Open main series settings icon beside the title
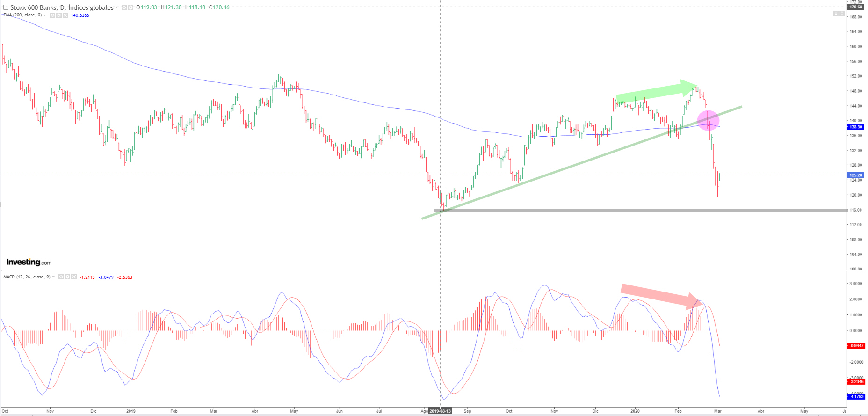 pyautogui.click(x=131, y=7)
